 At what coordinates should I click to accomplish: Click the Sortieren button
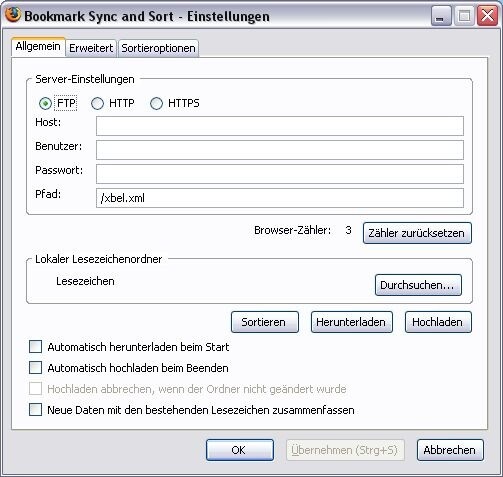[x=265, y=322]
